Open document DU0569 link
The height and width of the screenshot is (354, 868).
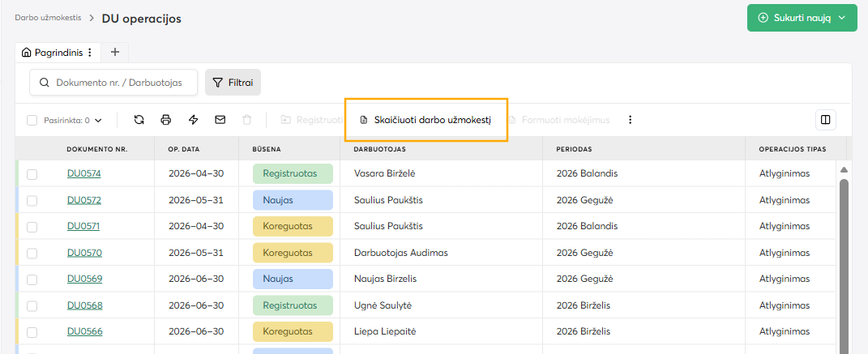click(x=85, y=278)
